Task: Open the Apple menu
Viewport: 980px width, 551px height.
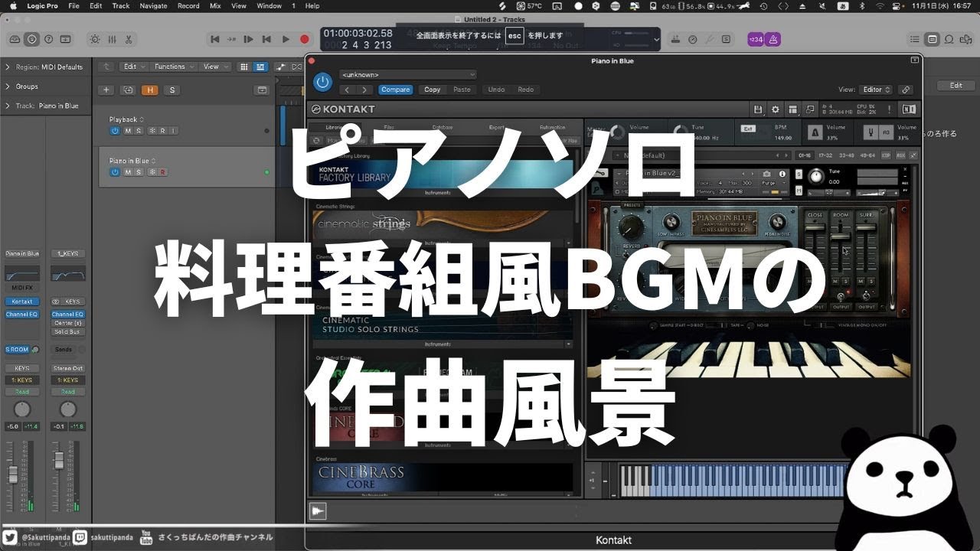Action: [12, 5]
